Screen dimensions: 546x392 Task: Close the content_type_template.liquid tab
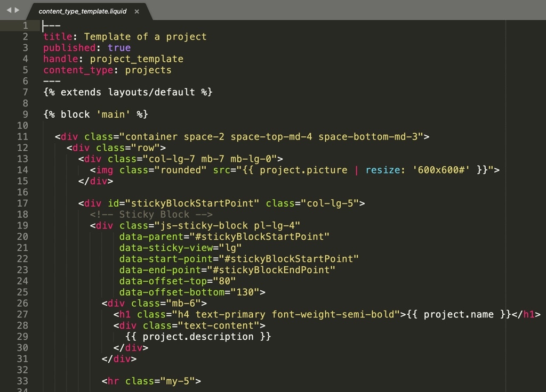[x=136, y=11]
